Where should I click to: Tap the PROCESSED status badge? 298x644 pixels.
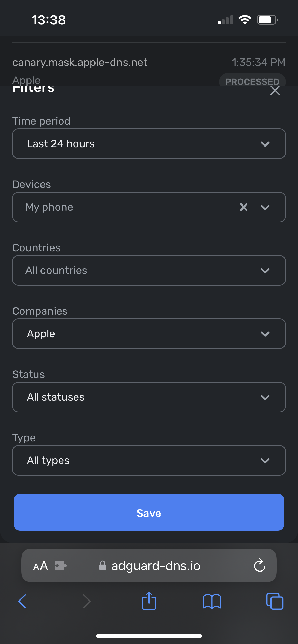[252, 82]
